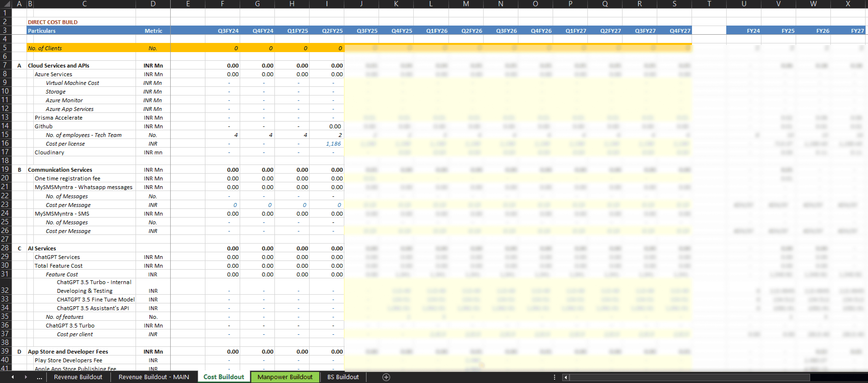Image resolution: width=868 pixels, height=383 pixels.
Task: Click the Cost per license value 1,186
Action: (333, 144)
